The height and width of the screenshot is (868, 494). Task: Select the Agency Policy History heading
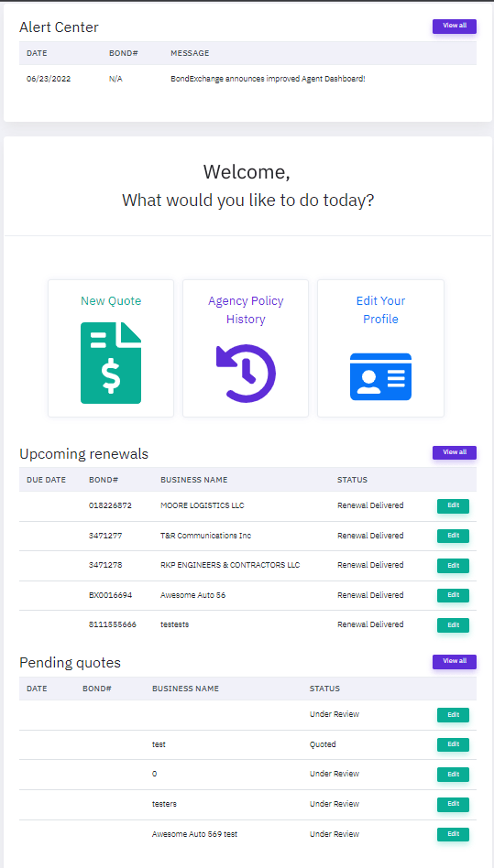click(x=246, y=310)
